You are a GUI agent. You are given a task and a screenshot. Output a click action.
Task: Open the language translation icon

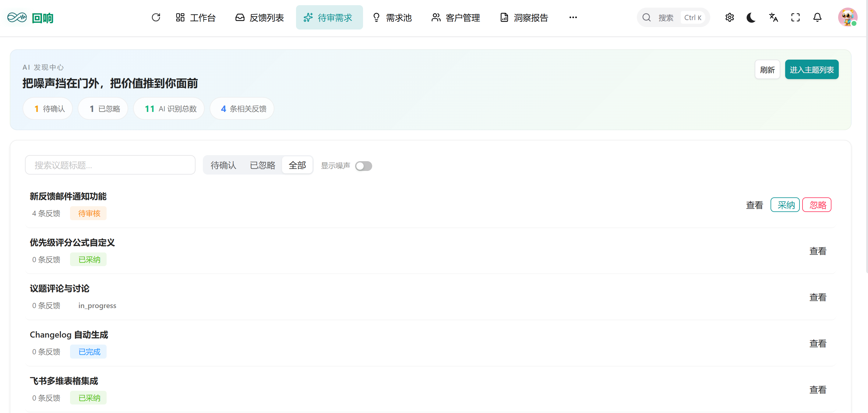point(773,18)
